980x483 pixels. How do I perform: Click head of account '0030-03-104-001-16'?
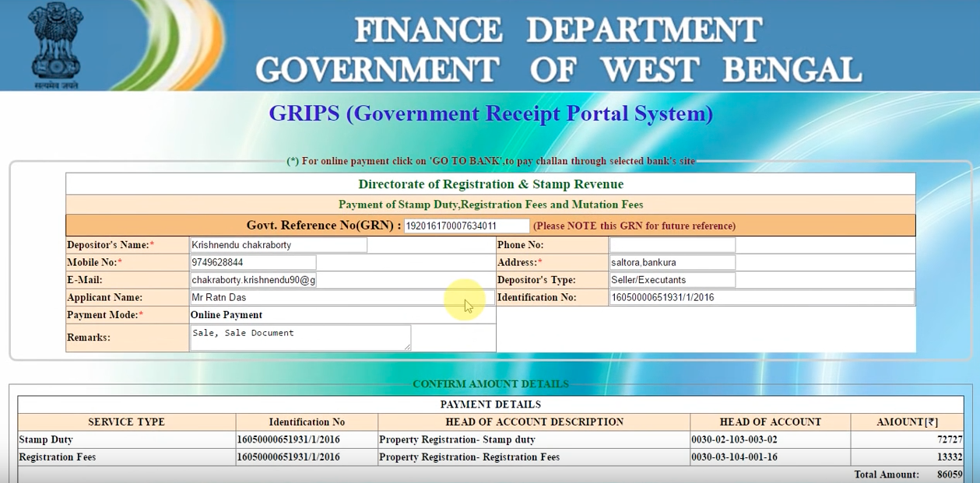734,457
